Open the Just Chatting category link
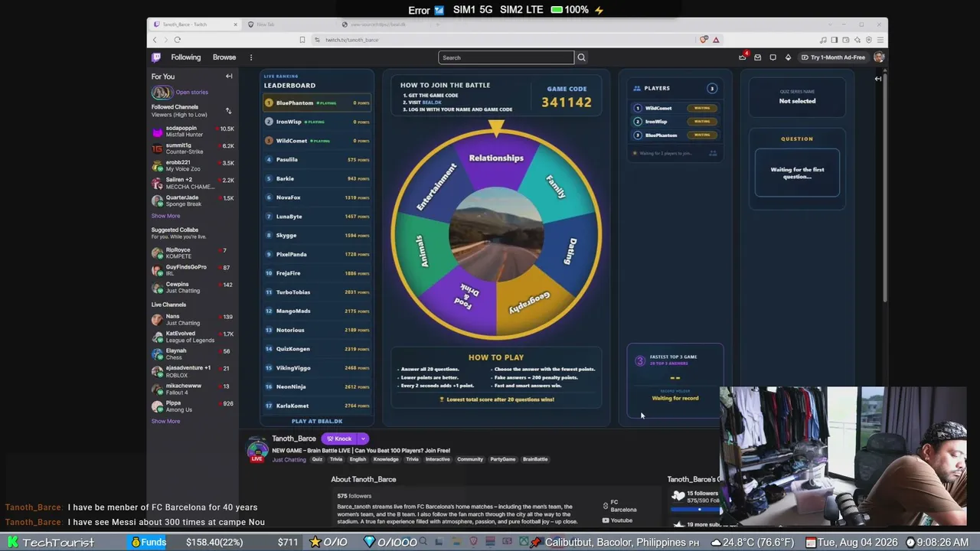980x551 pixels. (x=289, y=459)
